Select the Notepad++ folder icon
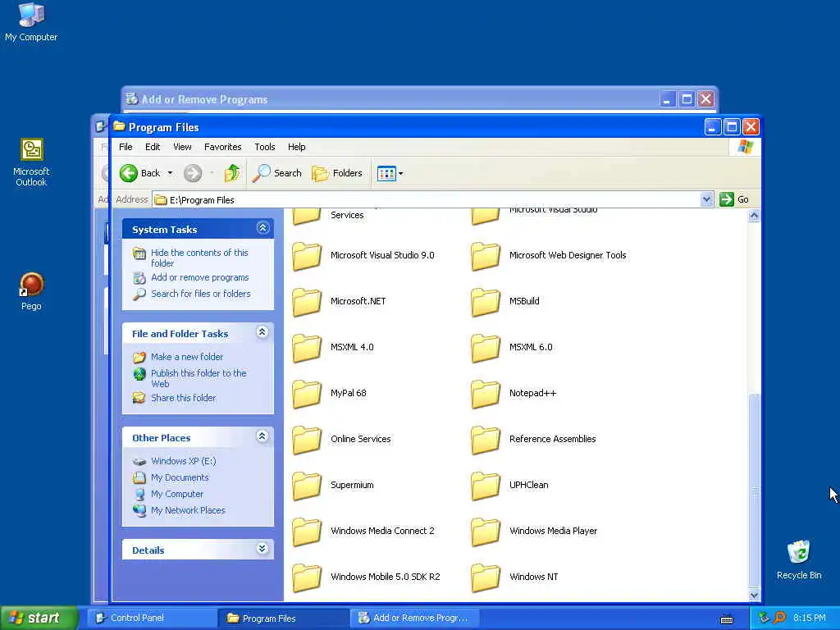Screen dimensions: 840x630 [486, 394]
